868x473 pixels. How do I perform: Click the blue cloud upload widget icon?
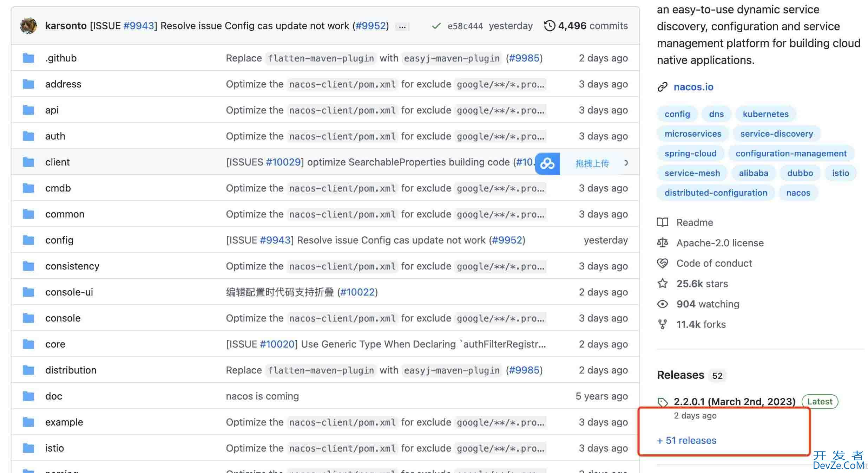(547, 163)
